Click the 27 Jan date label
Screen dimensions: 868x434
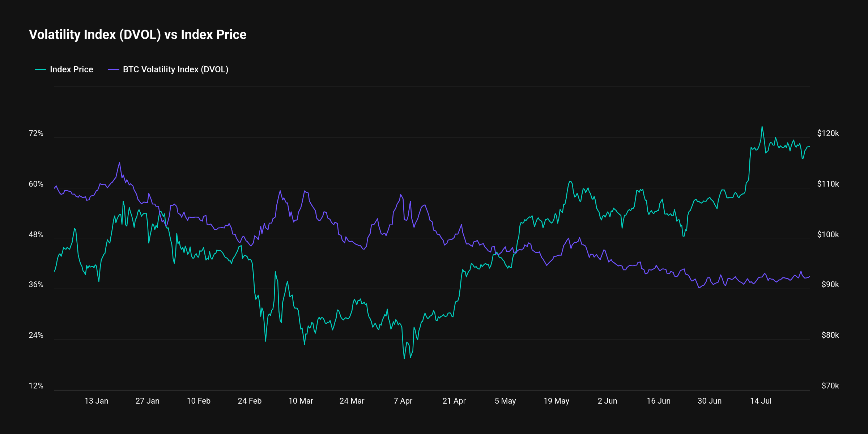[x=148, y=401]
